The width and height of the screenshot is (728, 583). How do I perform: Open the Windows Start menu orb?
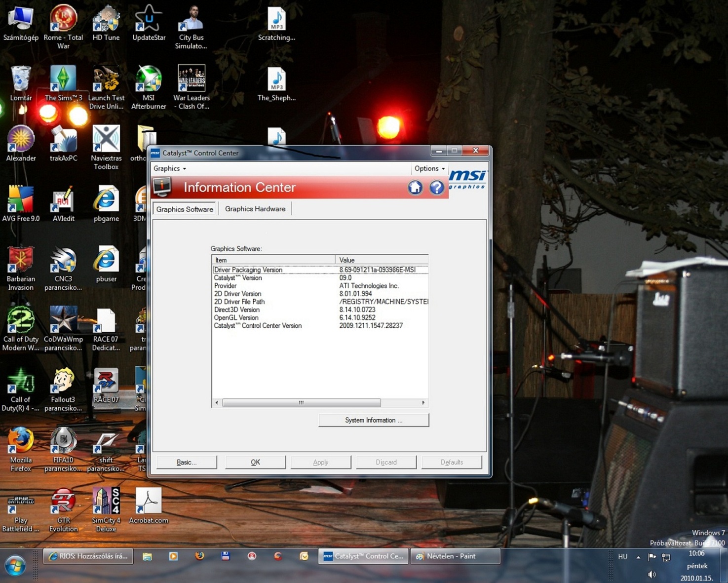[15, 566]
